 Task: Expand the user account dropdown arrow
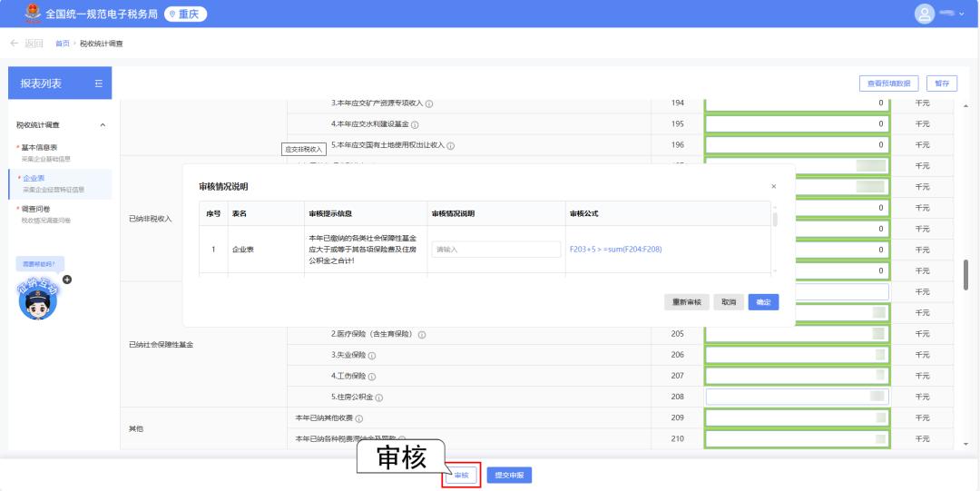(x=962, y=15)
